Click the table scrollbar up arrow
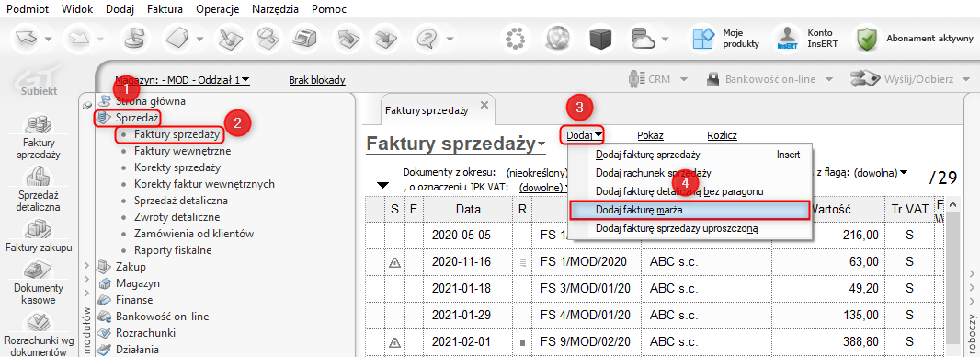Image resolution: width=980 pixels, height=357 pixels. coord(952,204)
